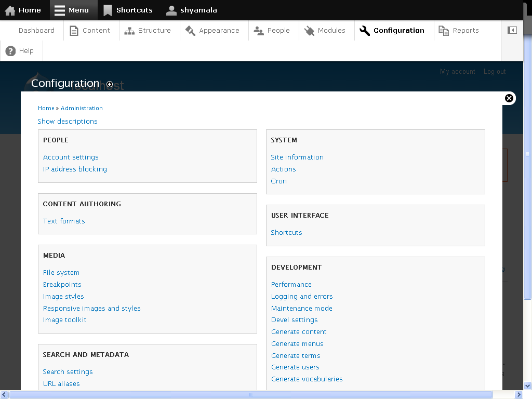Click Log out at the top right

pyautogui.click(x=494, y=71)
